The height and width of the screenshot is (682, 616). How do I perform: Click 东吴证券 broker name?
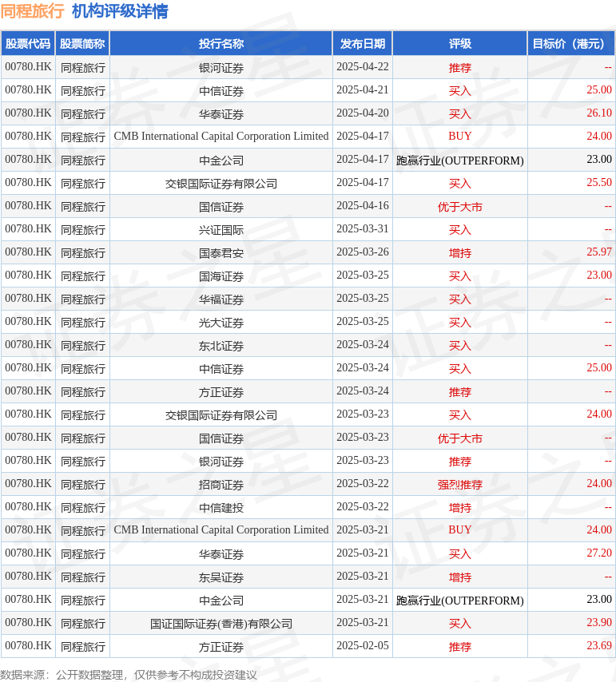[x=221, y=577]
